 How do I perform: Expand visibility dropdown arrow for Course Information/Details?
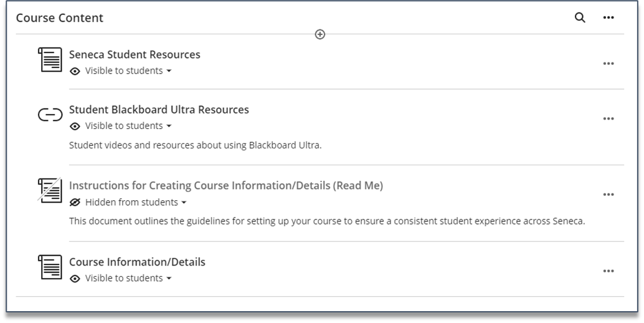(x=169, y=279)
